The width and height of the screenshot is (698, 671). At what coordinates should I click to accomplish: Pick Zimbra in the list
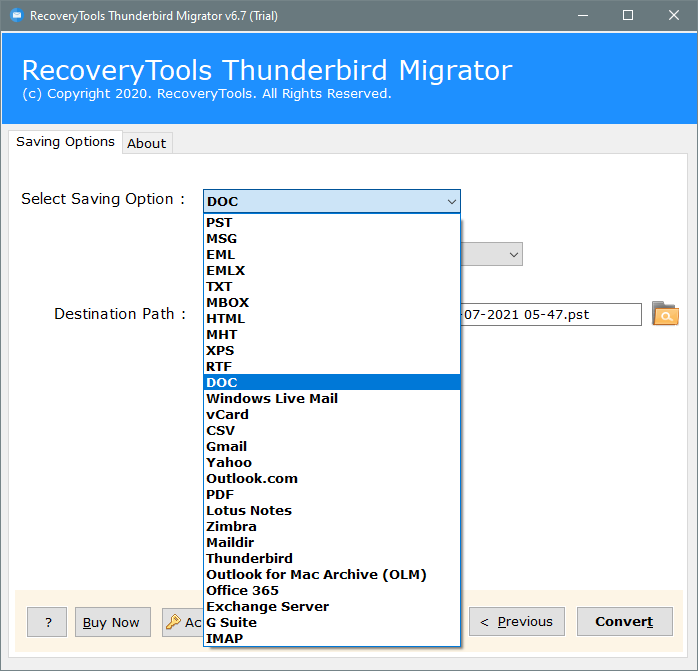tap(332, 527)
